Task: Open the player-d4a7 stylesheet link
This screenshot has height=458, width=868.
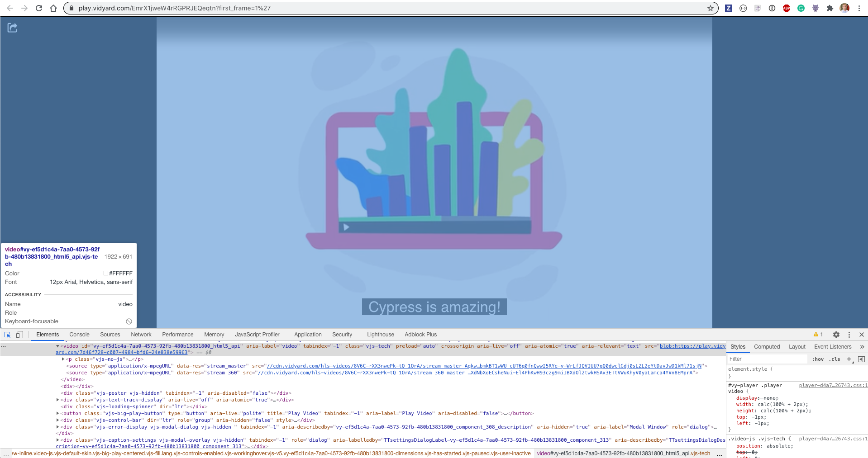Action: pos(832,386)
